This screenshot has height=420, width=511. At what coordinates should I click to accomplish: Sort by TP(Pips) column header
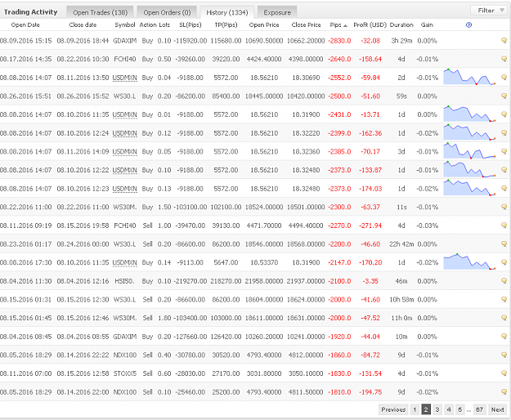pos(226,25)
